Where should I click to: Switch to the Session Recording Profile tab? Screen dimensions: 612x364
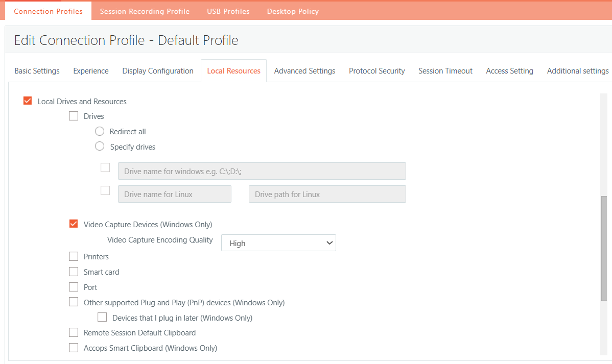click(145, 11)
